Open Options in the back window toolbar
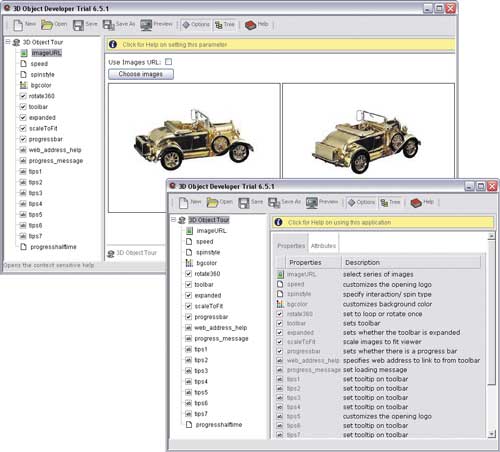Image resolution: width=500 pixels, height=452 pixels. pyautogui.click(x=196, y=25)
